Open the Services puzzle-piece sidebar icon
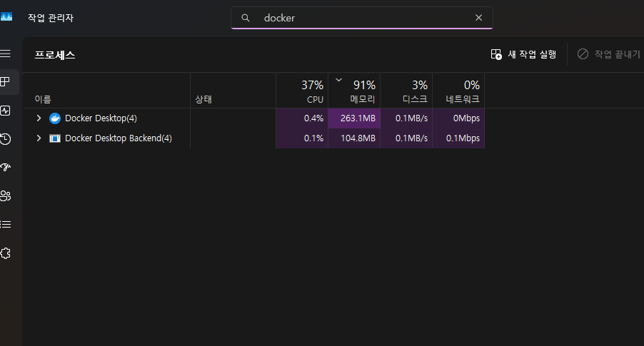 click(5, 253)
